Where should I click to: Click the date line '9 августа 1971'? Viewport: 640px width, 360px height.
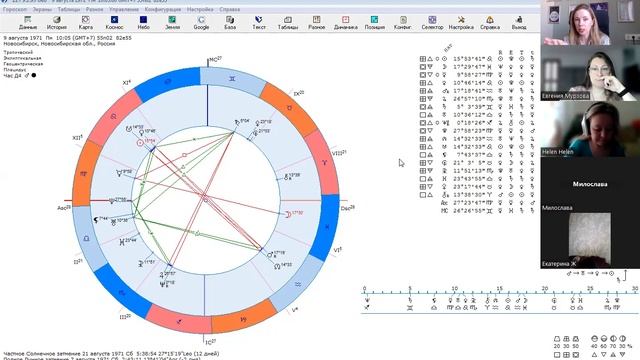click(x=67, y=38)
